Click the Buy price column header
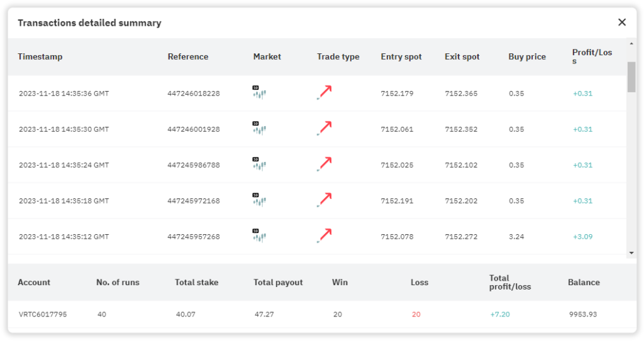Viewport: 644px width, 341px height. click(x=527, y=57)
